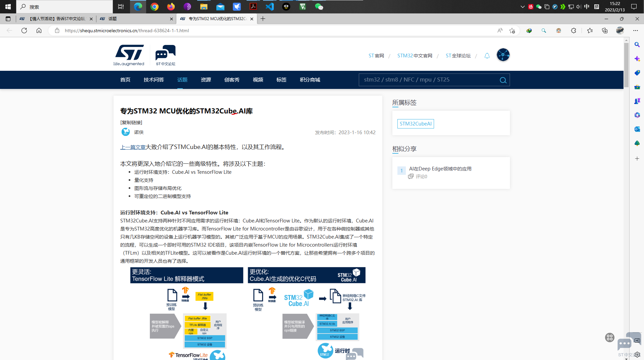
Task: Open browser favorites list
Action: click(590, 31)
